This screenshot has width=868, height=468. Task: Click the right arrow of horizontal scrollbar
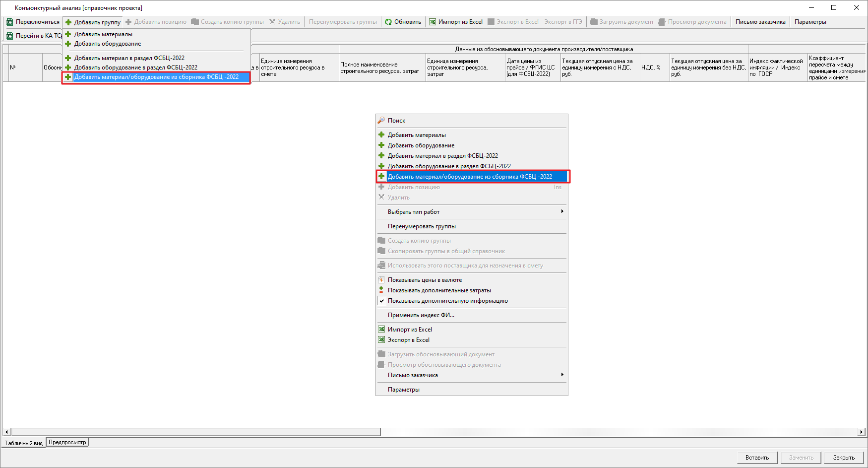tap(862, 432)
